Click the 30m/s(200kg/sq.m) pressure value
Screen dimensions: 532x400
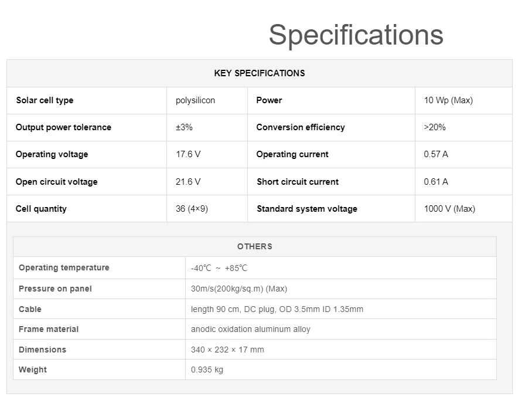(x=238, y=289)
